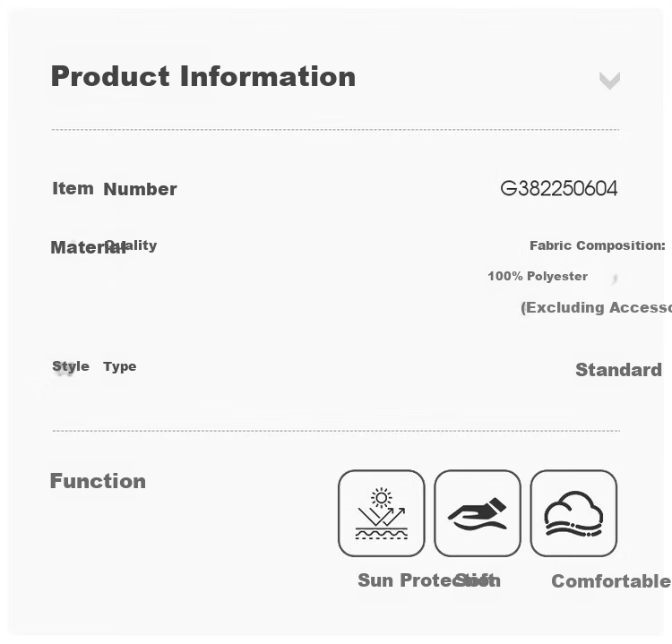Click the Material Quality label
The height and width of the screenshot is (644, 672).
click(104, 247)
